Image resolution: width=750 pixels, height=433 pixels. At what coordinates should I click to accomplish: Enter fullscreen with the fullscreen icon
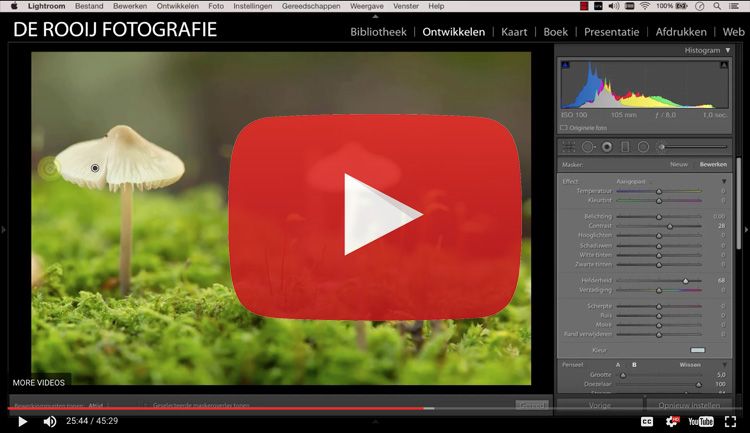(x=730, y=421)
